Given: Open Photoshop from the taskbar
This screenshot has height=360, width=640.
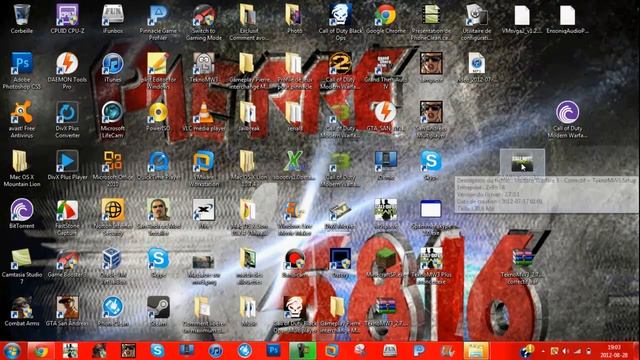Looking at the screenshot, I should (273, 351).
